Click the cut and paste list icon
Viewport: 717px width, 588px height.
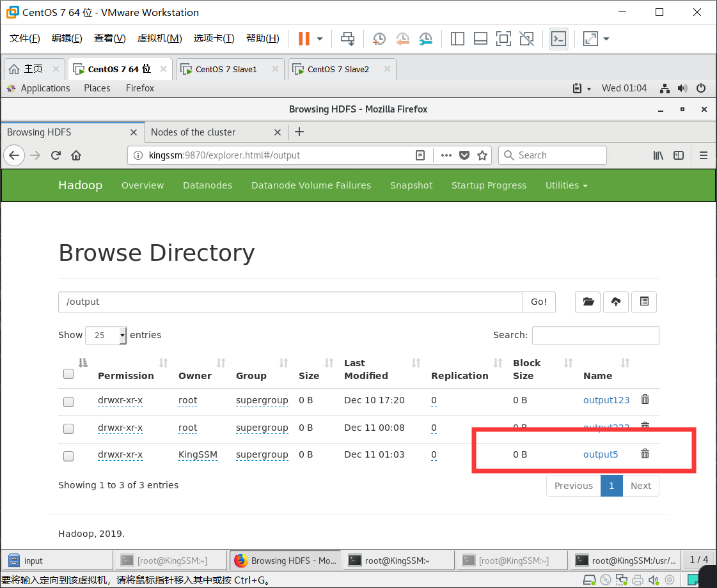(644, 302)
